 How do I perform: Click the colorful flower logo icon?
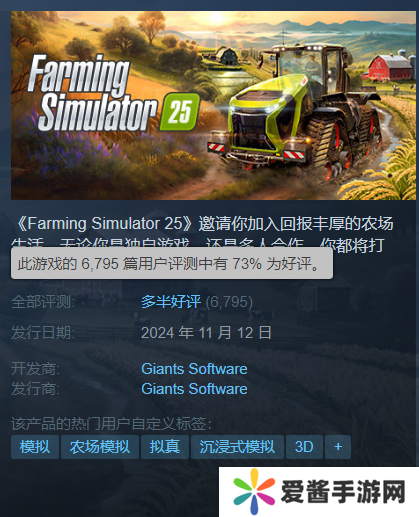pyautogui.click(x=254, y=492)
